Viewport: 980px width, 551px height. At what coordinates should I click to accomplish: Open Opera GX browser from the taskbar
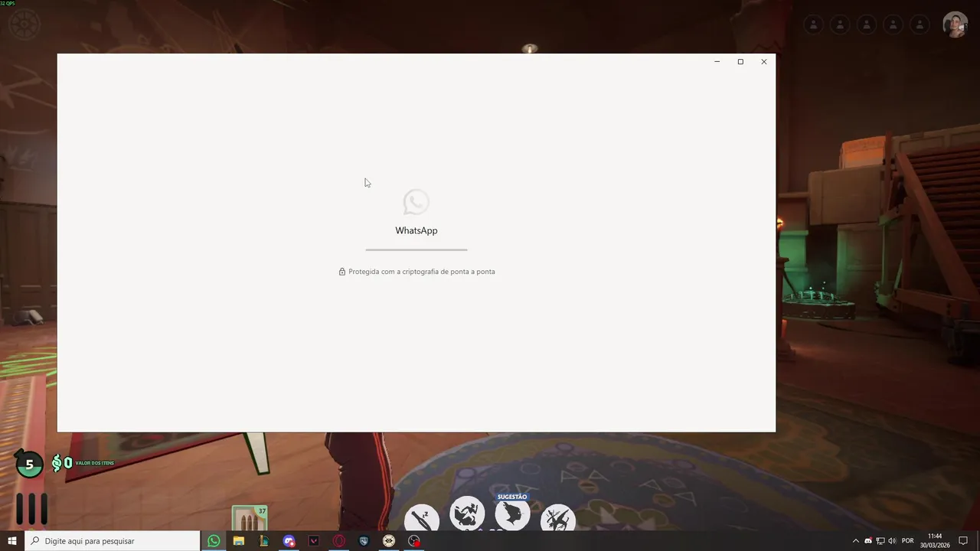(339, 541)
